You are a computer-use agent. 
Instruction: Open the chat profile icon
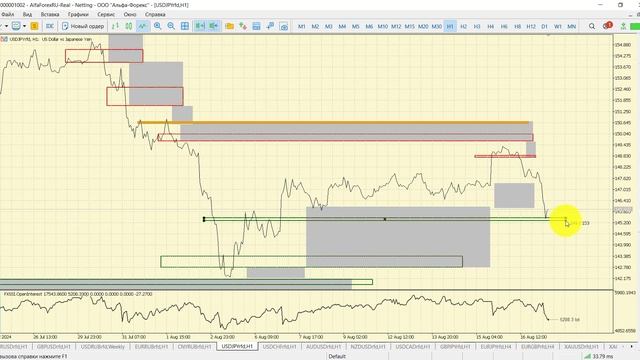pyautogui.click(x=16, y=26)
